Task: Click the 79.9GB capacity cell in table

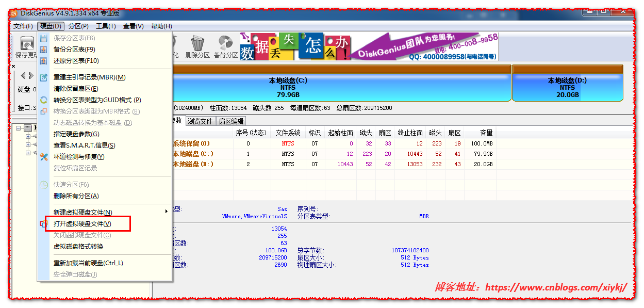Action: point(483,154)
